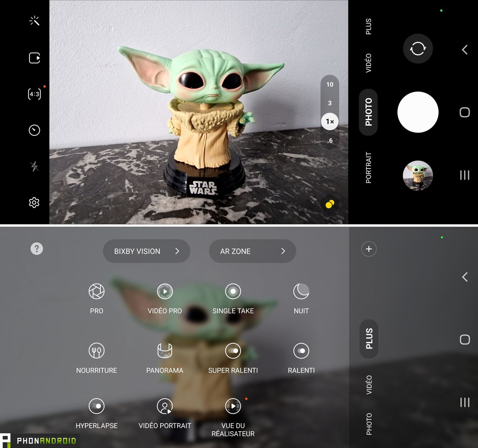Select 1x zoom level
This screenshot has height=448, width=478.
tap(330, 121)
